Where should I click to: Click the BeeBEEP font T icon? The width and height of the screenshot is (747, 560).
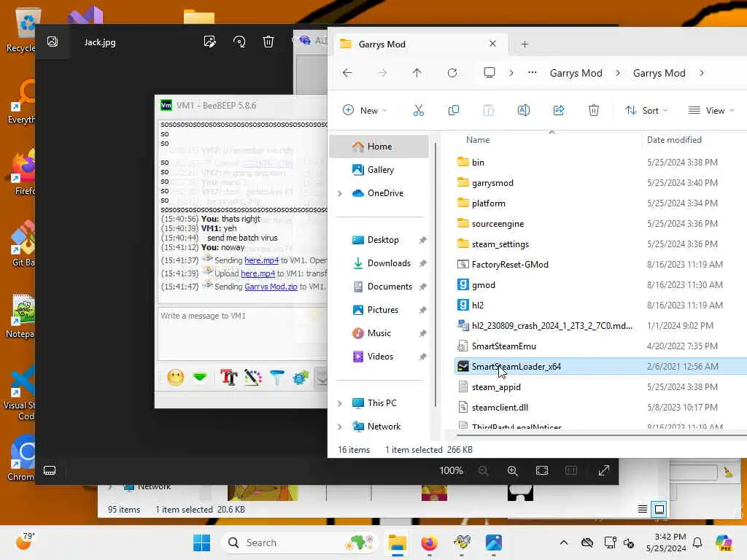click(x=228, y=378)
